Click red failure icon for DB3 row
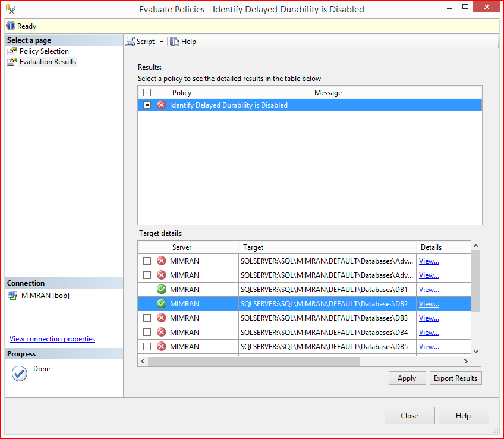Viewport: 504px width, 439px height. pos(162,318)
